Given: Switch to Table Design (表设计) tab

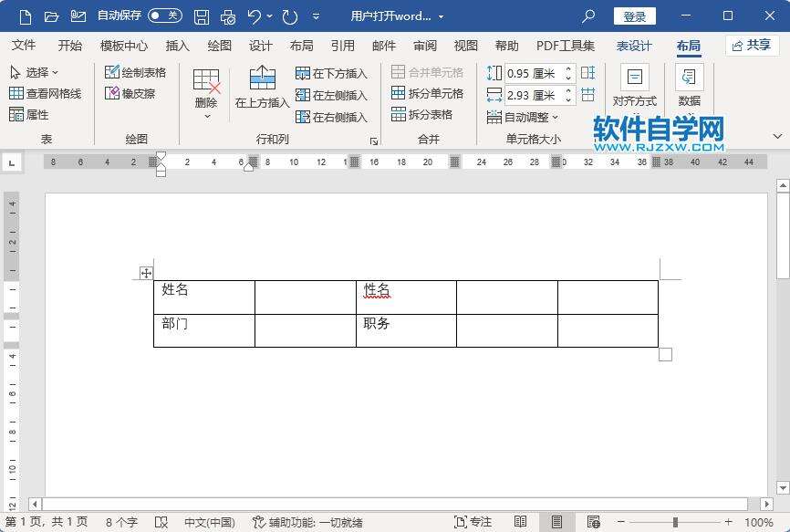Looking at the screenshot, I should pyautogui.click(x=634, y=46).
